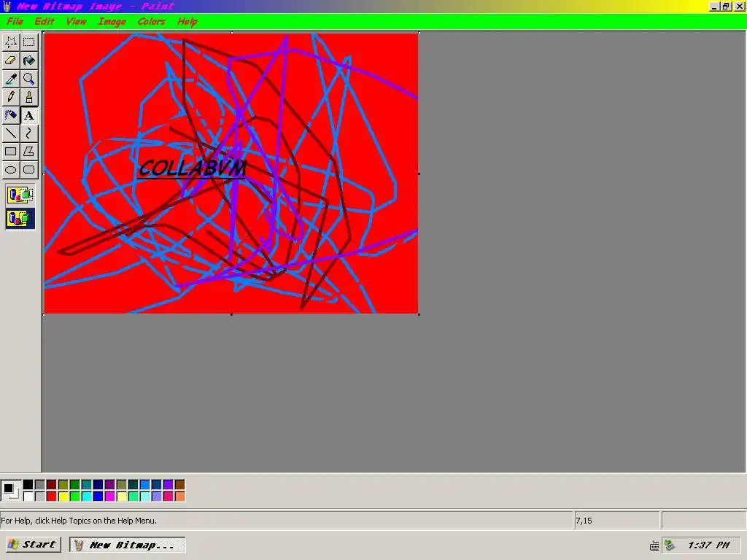Image resolution: width=747 pixels, height=560 pixels.
Task: Pick the dark purple palette swatch
Action: 110,485
